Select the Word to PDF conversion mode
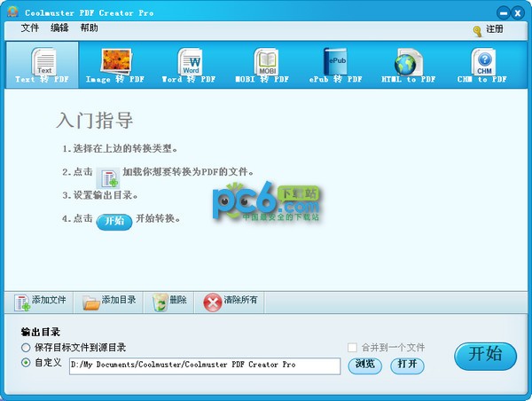This screenshot has height=401, width=532. [x=189, y=65]
